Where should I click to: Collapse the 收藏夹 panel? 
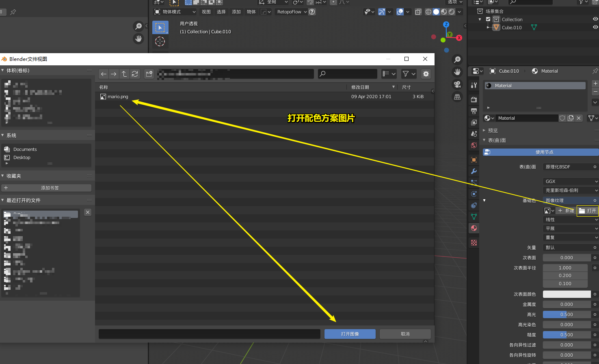(3, 176)
